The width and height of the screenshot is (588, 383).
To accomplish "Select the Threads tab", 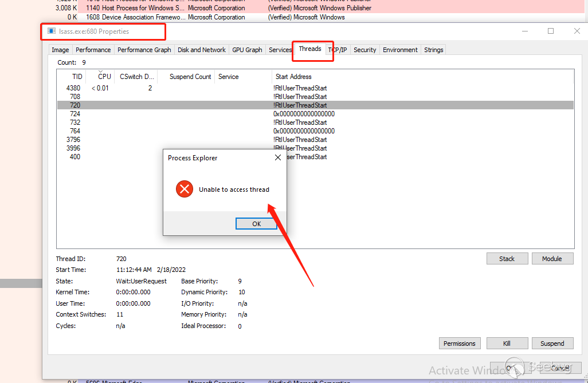I will 309,49.
